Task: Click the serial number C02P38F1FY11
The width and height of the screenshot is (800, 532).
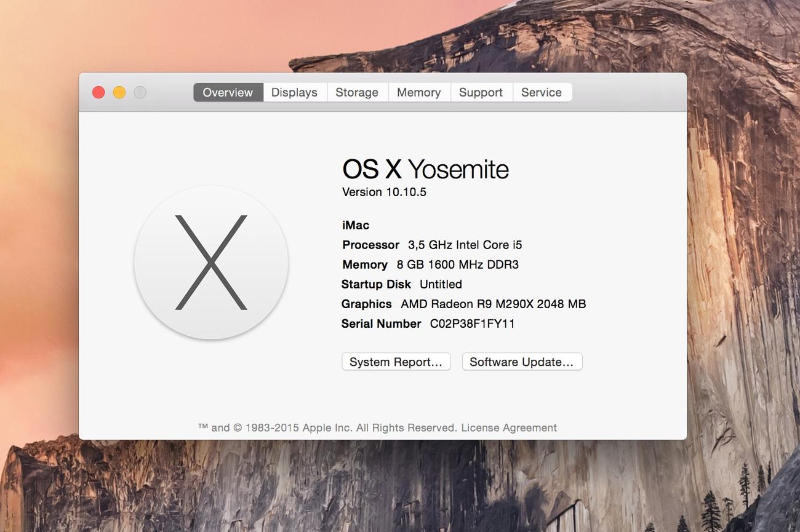Action: point(472,324)
